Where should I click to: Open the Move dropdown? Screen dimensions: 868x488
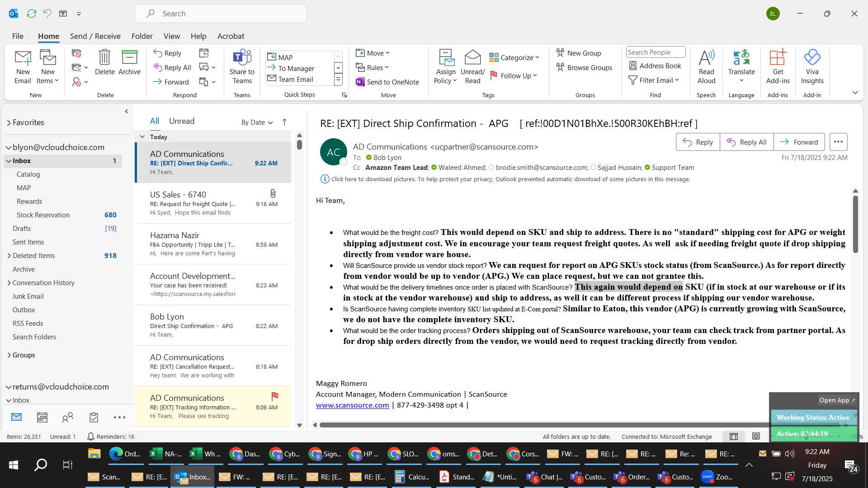pos(373,53)
